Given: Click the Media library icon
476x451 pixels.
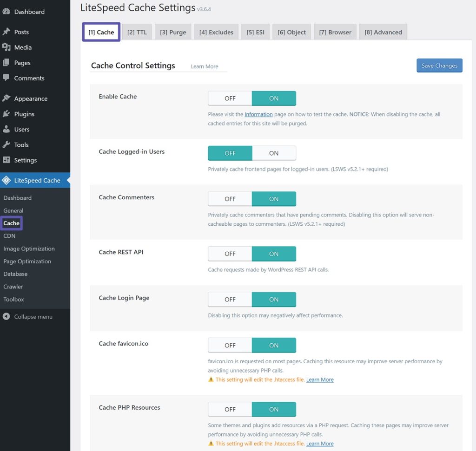Looking at the screenshot, I should tap(6, 47).
